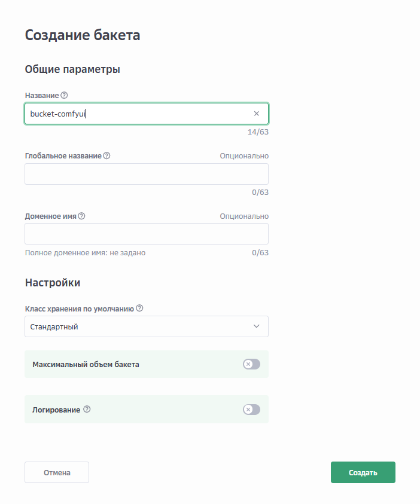Click the "Создать" button
Screen dimensions: 420x504
[363, 472]
